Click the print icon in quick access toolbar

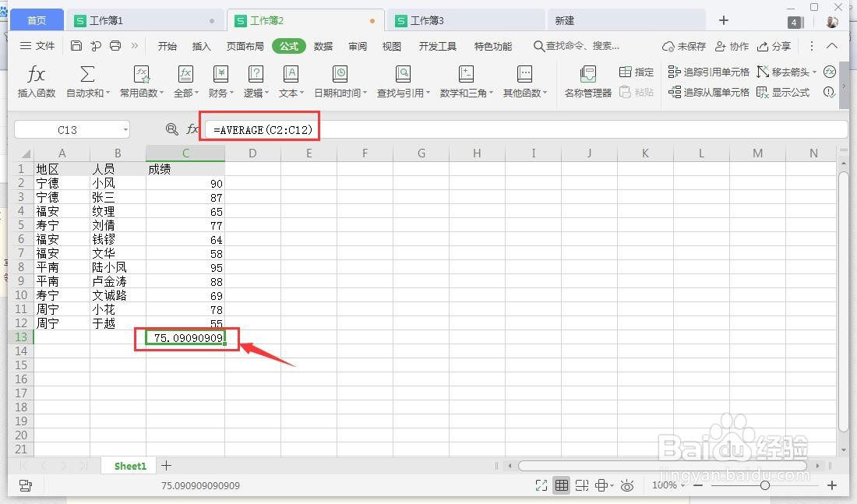coord(115,46)
